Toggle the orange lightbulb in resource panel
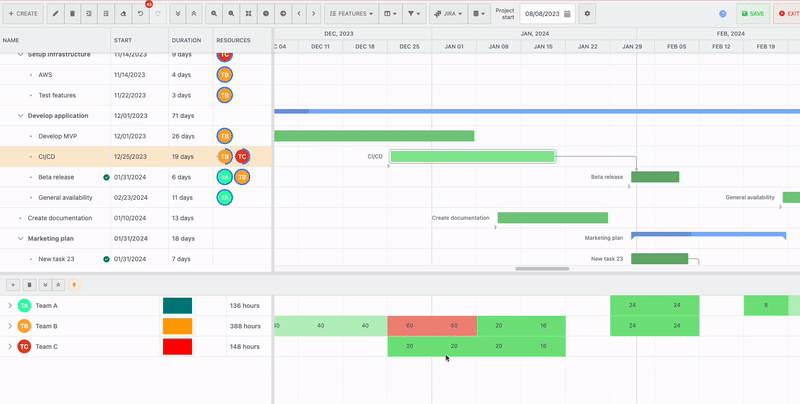 coord(73,285)
